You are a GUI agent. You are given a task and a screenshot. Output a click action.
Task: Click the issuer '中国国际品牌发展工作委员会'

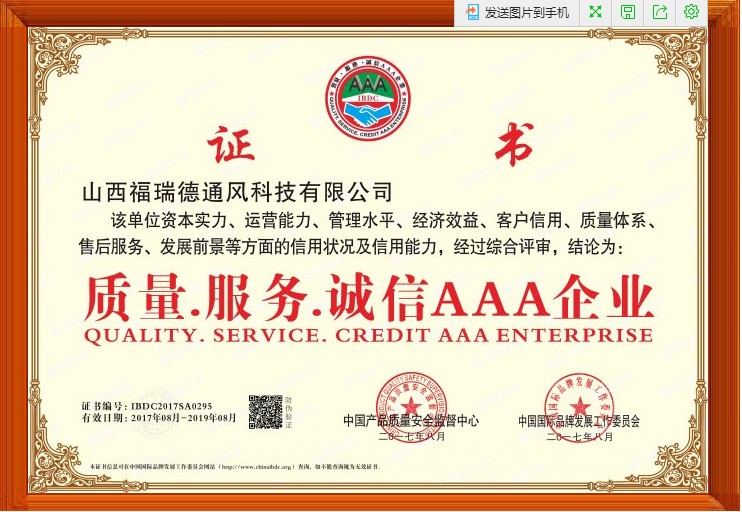pos(579,421)
